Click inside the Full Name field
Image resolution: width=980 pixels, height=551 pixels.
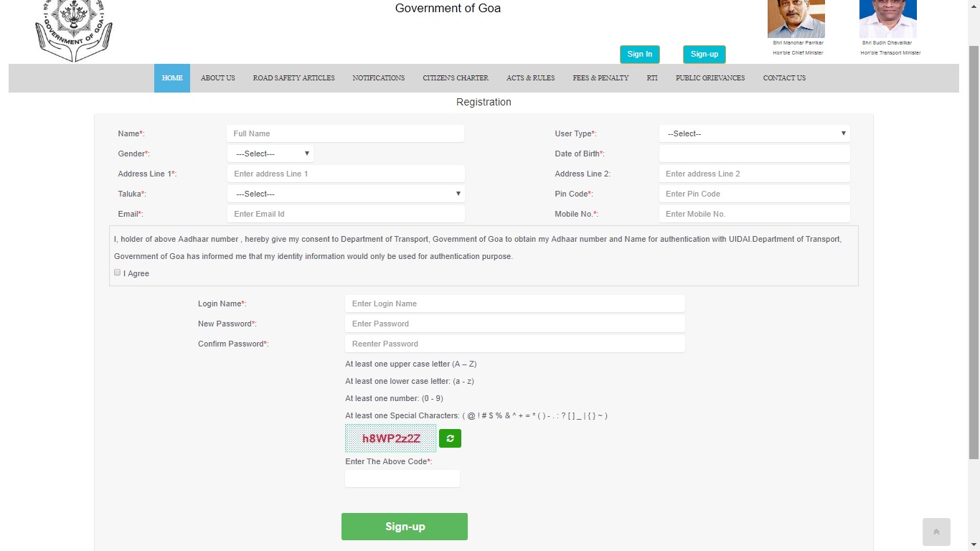point(345,133)
